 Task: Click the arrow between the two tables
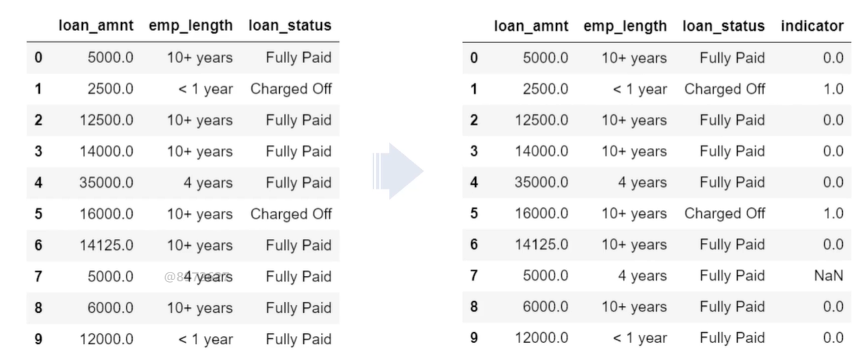point(398,171)
